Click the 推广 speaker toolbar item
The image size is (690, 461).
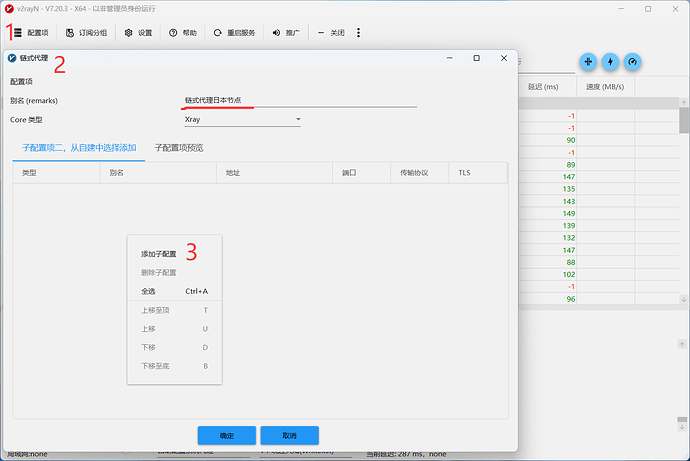coord(286,33)
